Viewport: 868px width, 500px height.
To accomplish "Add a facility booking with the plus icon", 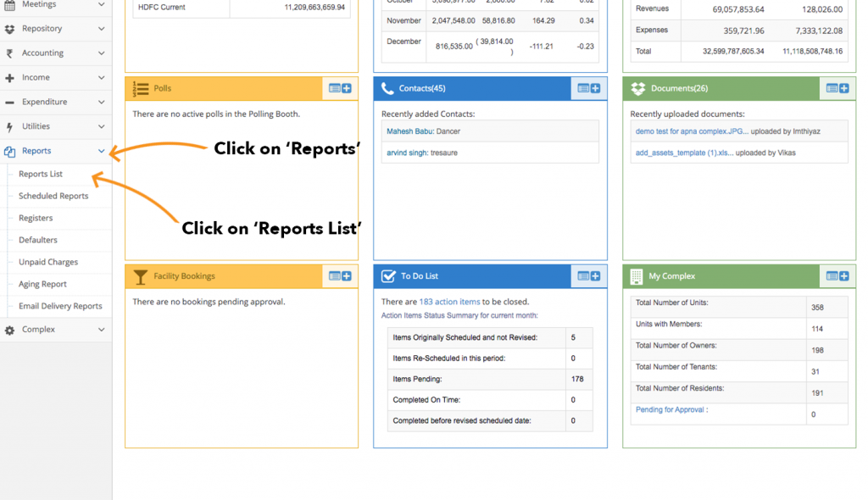I will 347,276.
